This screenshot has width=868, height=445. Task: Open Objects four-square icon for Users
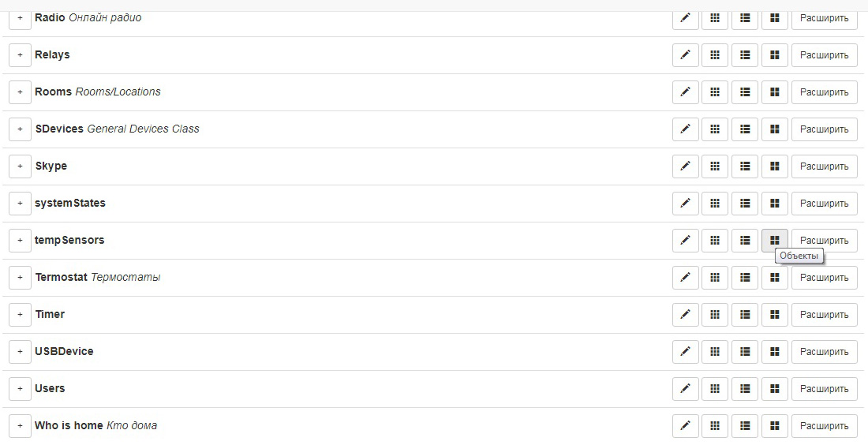tap(774, 389)
